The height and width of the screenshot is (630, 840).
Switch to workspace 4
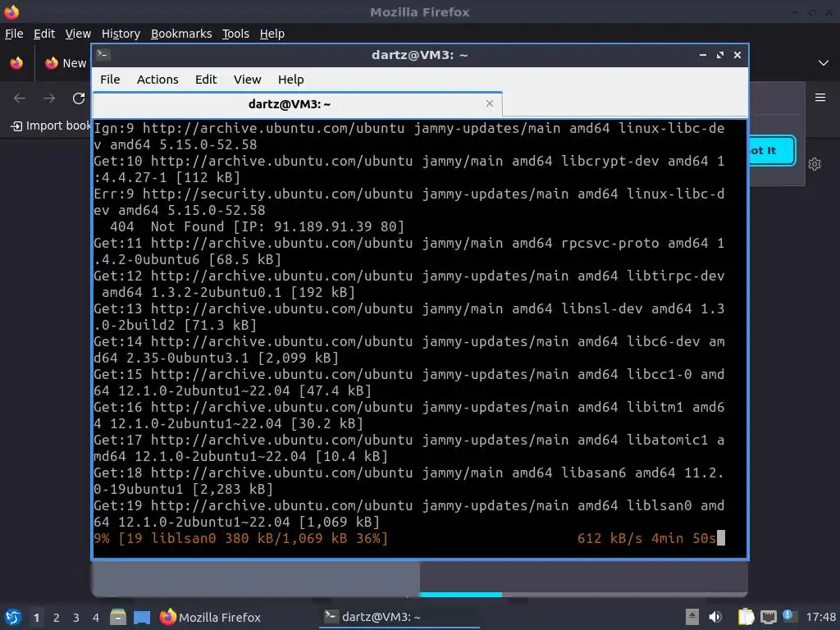tap(96, 618)
